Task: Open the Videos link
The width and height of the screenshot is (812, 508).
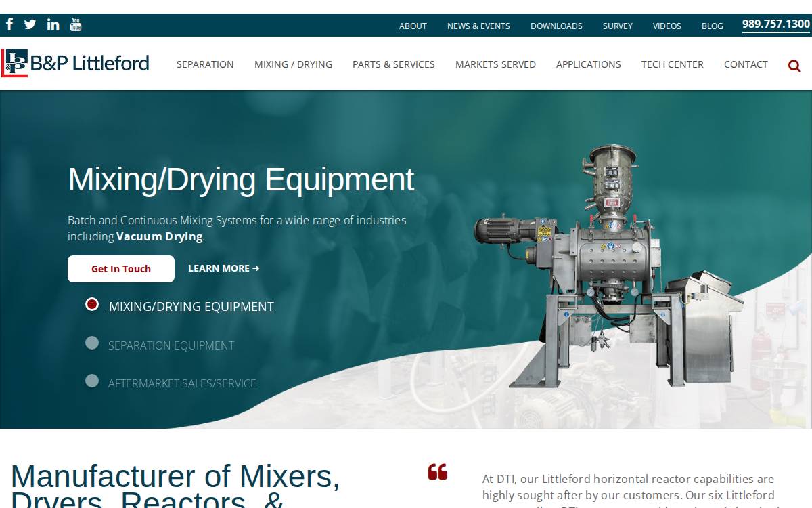Action: pos(667,26)
